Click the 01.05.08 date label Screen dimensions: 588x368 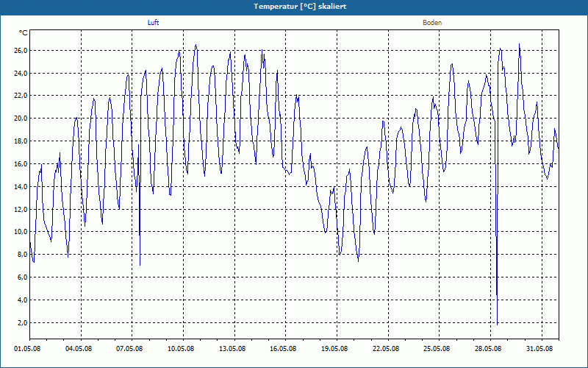coord(27,349)
